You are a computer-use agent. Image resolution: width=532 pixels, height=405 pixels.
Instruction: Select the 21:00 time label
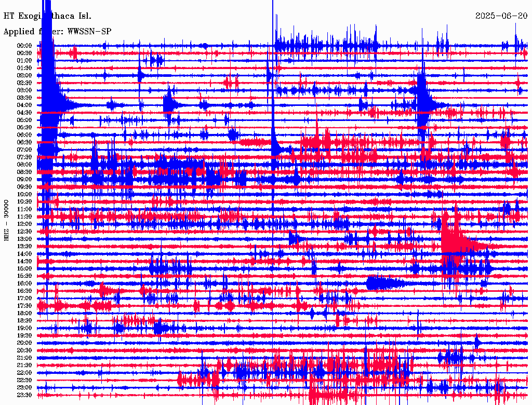24,358
